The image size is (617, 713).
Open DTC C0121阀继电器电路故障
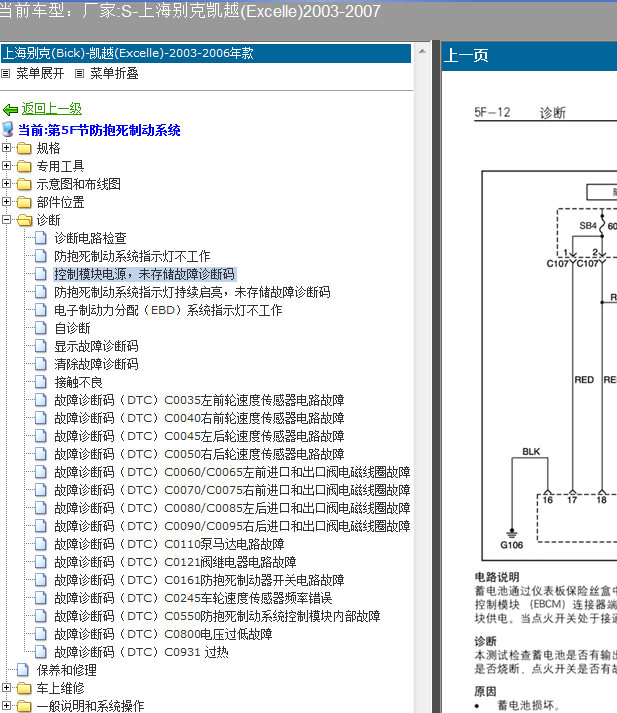pos(175,562)
